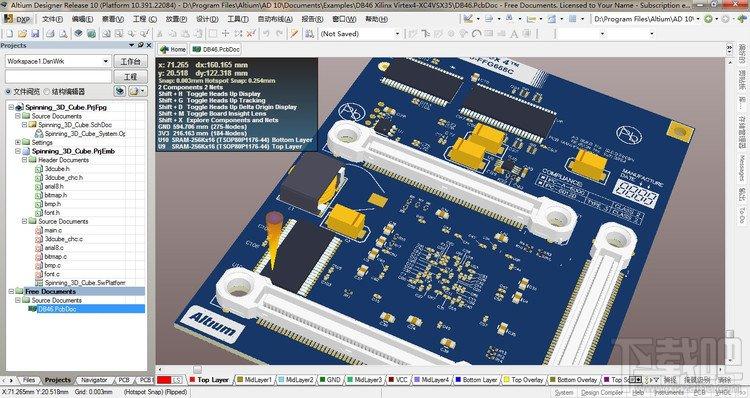
Task: Click the 工程 project button
Action: coord(130,77)
